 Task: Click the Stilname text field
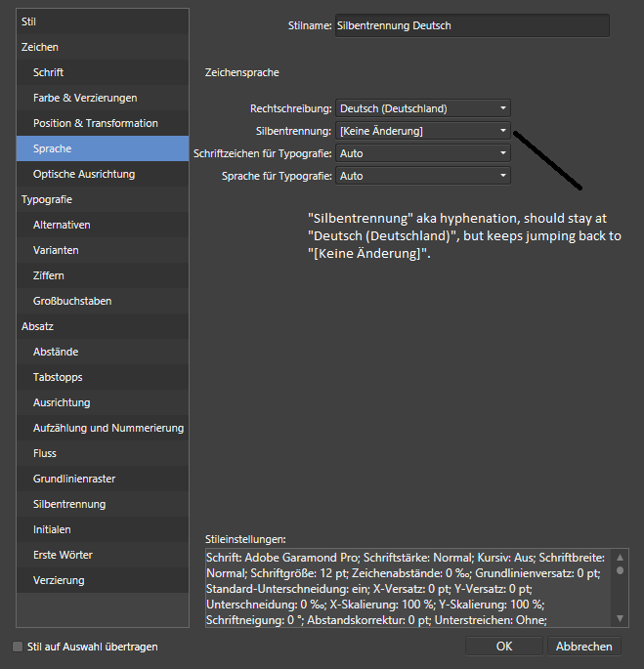[x=472, y=25]
